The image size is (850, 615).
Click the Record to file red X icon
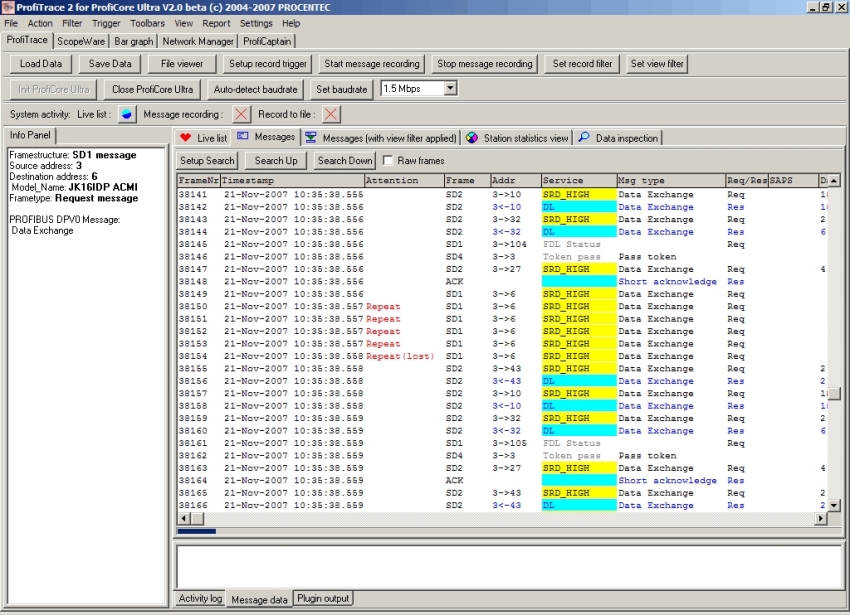tap(331, 114)
